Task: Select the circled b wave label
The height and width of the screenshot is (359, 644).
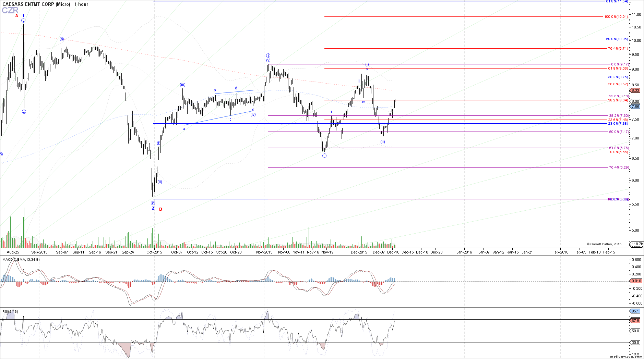Action: 62,39
